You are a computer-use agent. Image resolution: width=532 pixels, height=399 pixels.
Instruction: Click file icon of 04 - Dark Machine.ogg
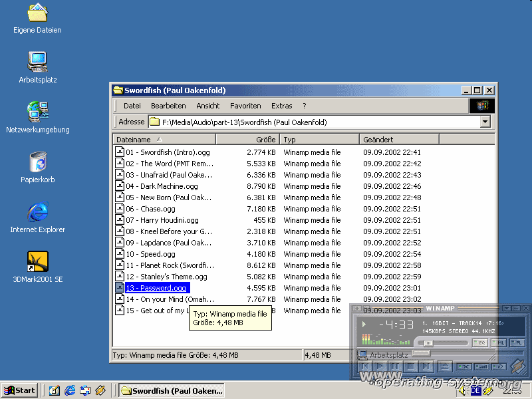[x=120, y=186]
